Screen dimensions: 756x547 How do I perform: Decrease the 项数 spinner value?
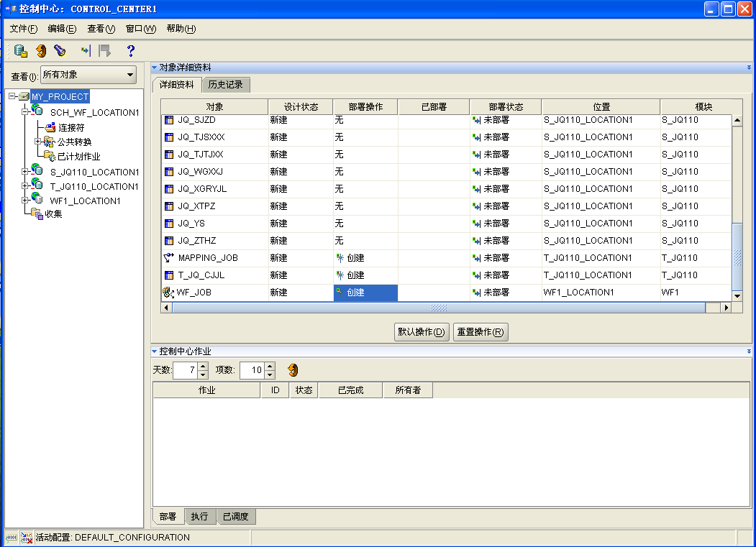(270, 374)
